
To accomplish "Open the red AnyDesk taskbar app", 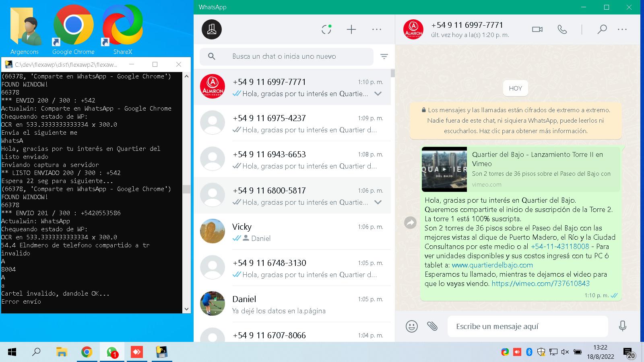I will point(137,352).
